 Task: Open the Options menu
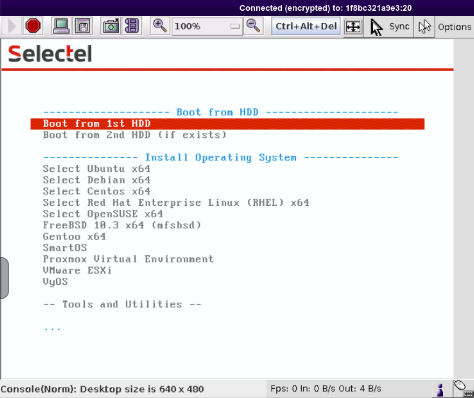pos(454,27)
